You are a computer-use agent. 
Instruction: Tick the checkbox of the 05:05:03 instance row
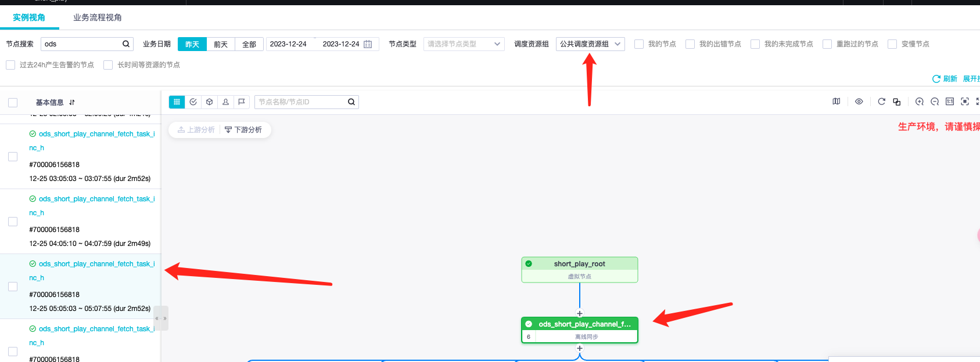[x=13, y=287]
